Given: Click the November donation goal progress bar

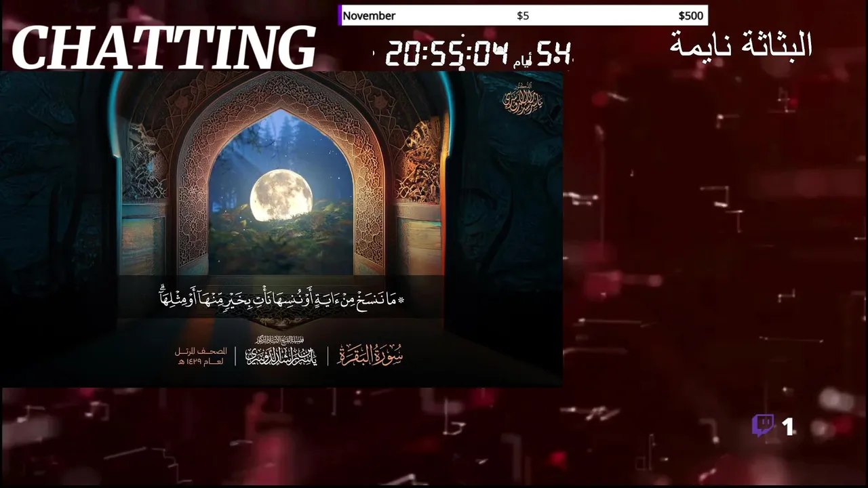Looking at the screenshot, I should (x=523, y=16).
